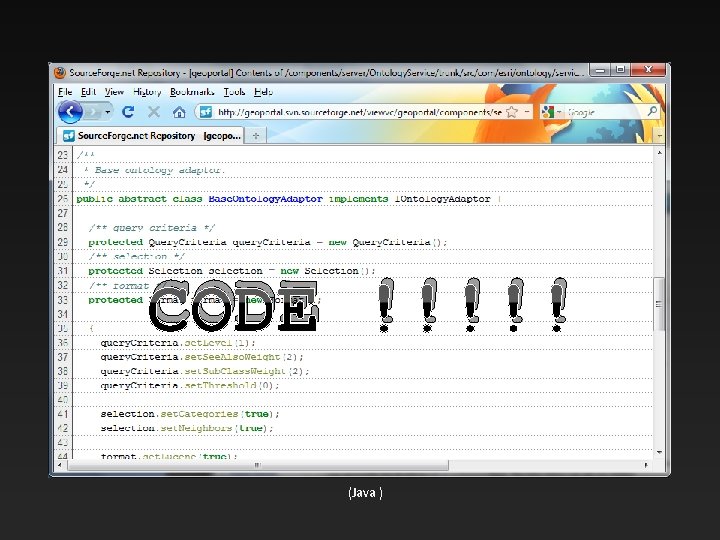Image resolution: width=720 pixels, height=540 pixels.
Task: Click the class name BaseOntologyAdaptor
Action: [265, 199]
